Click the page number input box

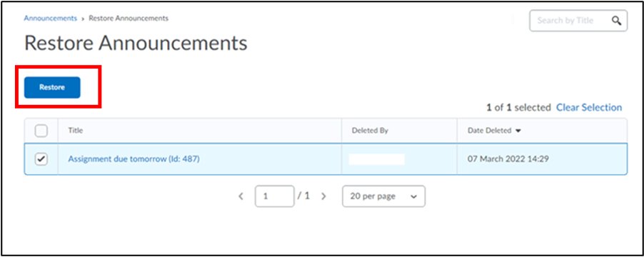click(275, 196)
